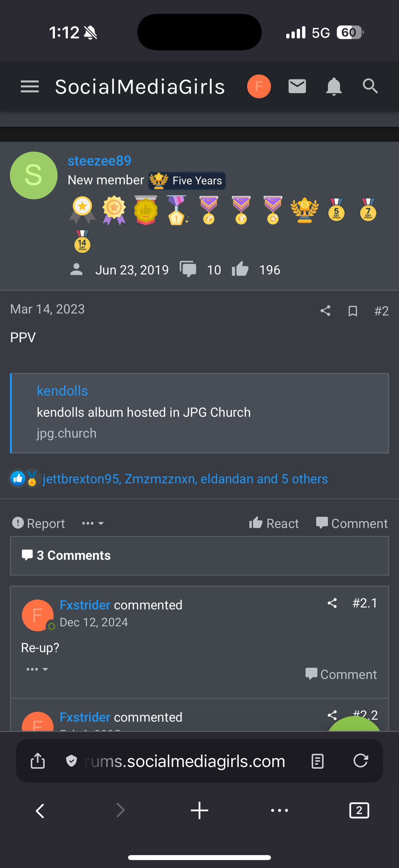This screenshot has height=868, width=399.
Task: Open the hamburger navigation menu
Action: (x=30, y=87)
